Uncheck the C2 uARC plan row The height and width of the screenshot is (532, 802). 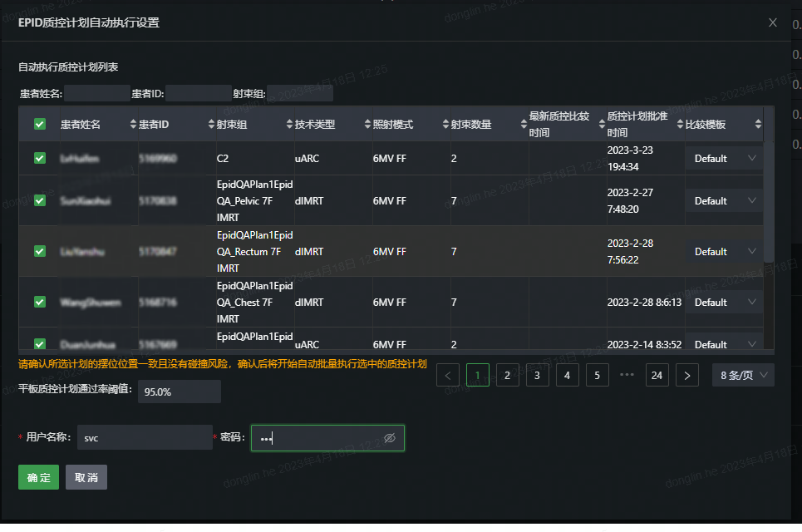40,158
